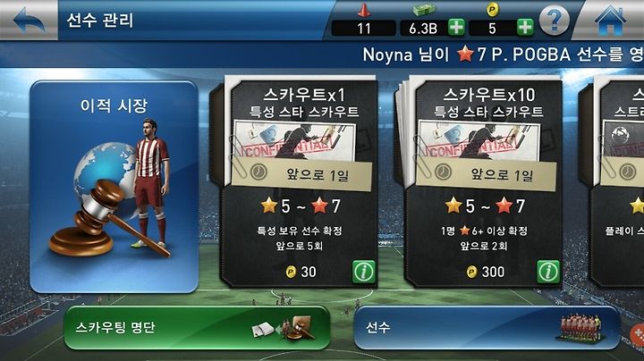Tap the green cash stack icon
Viewport: 644px width, 361px height.
point(424,10)
